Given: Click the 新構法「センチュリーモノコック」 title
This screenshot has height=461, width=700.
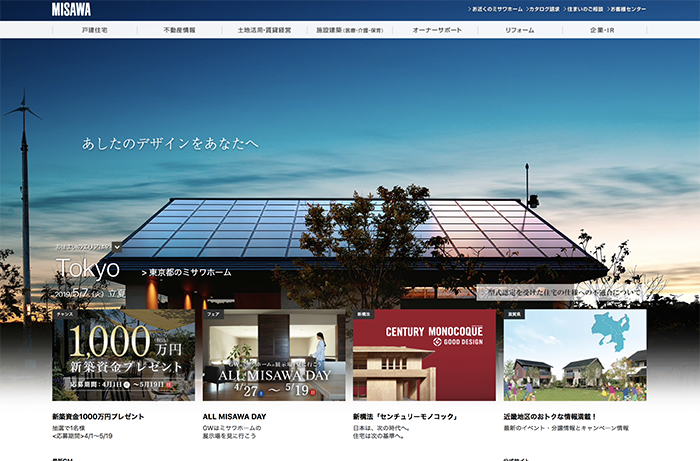Looking at the screenshot, I should click(x=406, y=416).
